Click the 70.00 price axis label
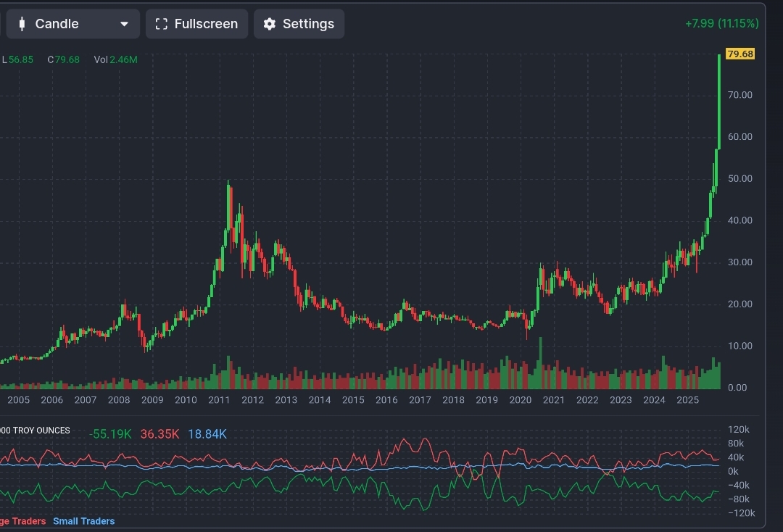The width and height of the screenshot is (783, 532). (740, 95)
